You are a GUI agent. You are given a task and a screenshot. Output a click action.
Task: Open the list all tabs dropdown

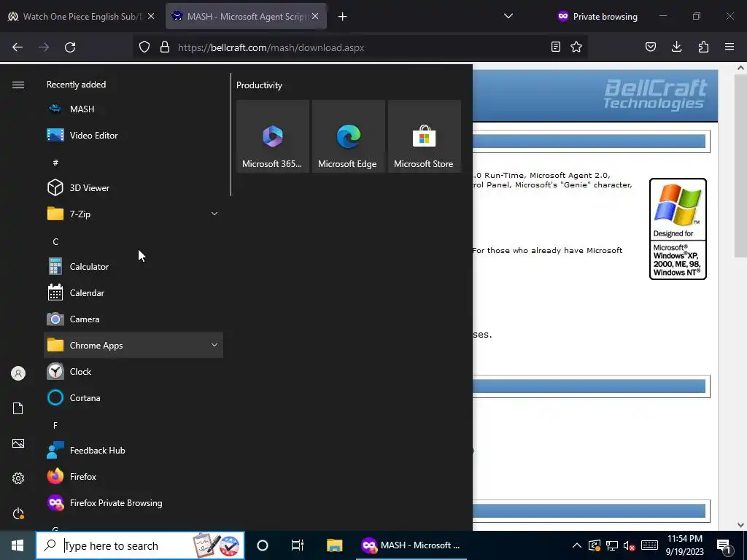pyautogui.click(x=508, y=16)
